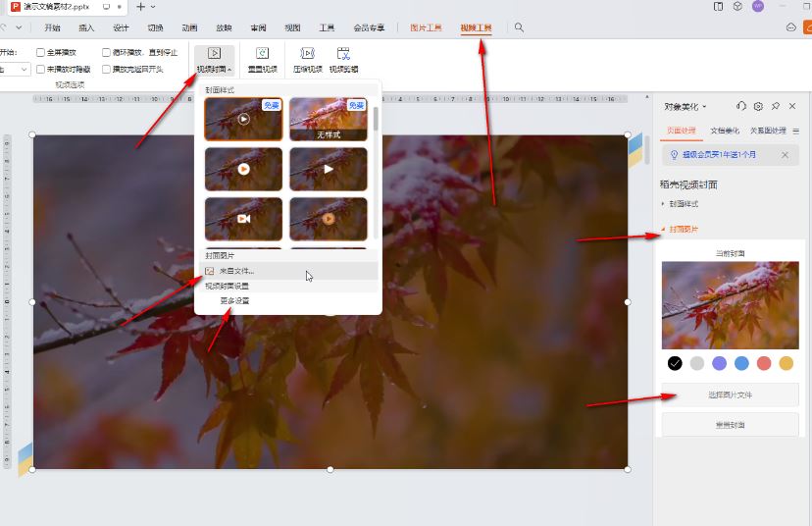
Task: Open the 视频封面 (video cover) dropdown button
Action: tap(214, 59)
